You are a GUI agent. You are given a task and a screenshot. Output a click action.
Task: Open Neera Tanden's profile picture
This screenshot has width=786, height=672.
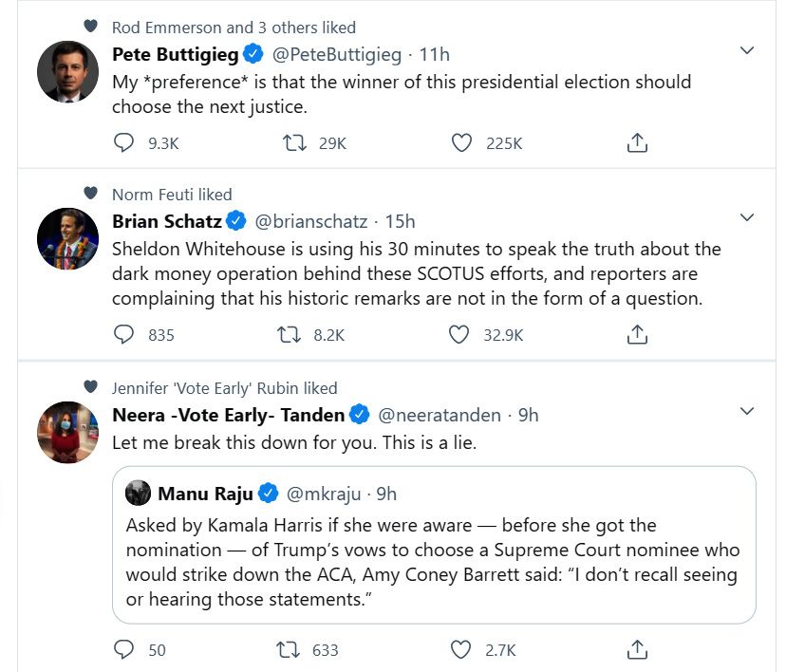pos(68,432)
